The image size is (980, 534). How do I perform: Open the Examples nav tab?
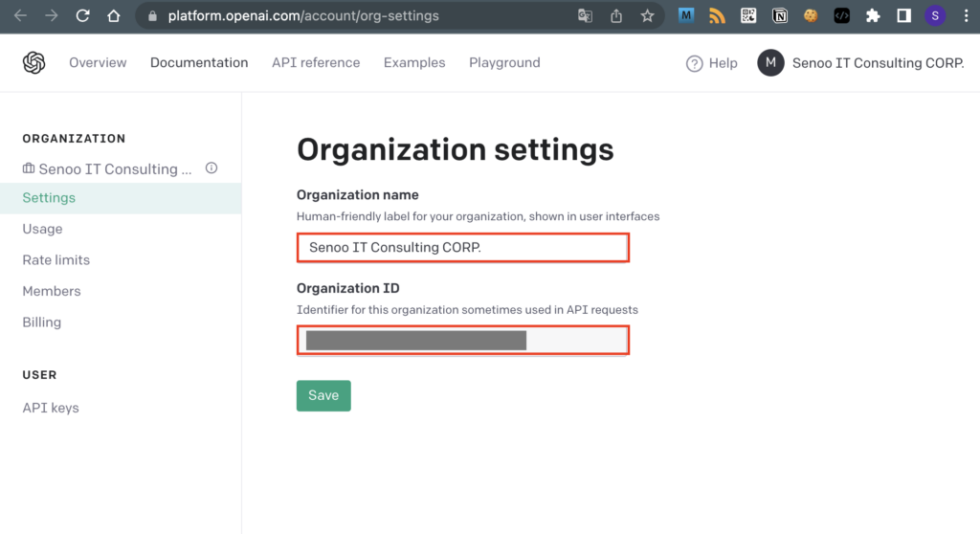point(414,62)
